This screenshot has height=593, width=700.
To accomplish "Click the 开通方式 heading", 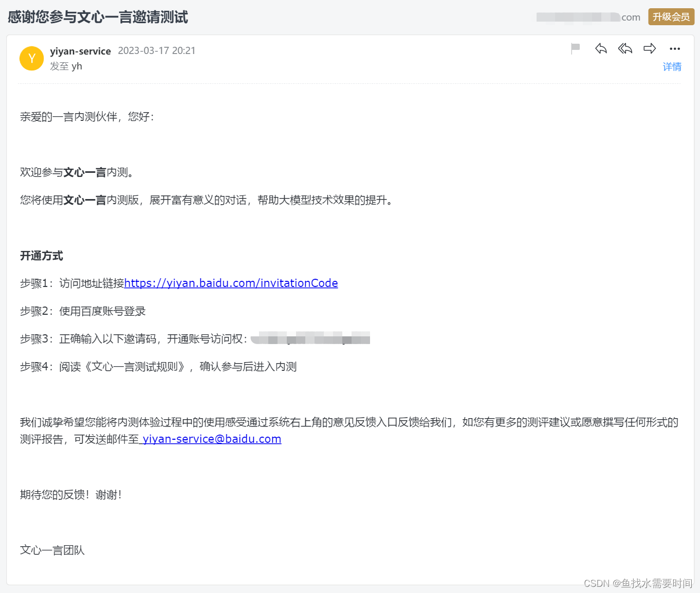I will click(x=42, y=256).
